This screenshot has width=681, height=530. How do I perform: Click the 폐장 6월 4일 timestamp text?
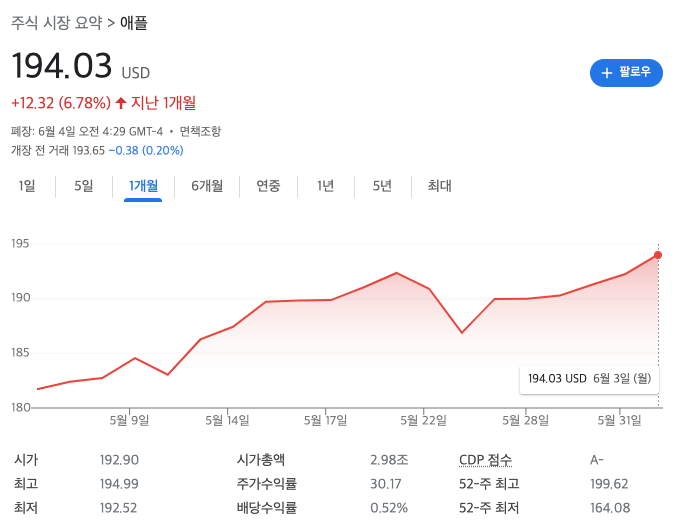(87, 131)
